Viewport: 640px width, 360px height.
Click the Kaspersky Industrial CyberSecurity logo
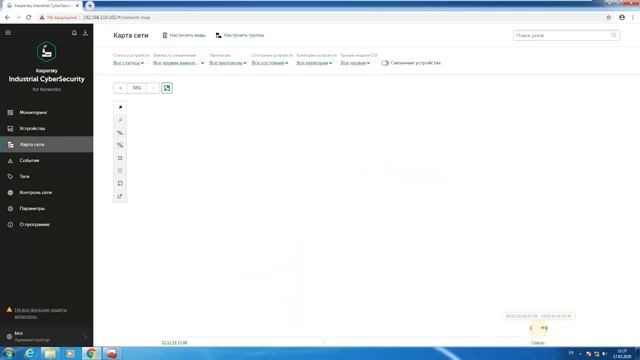point(46,51)
